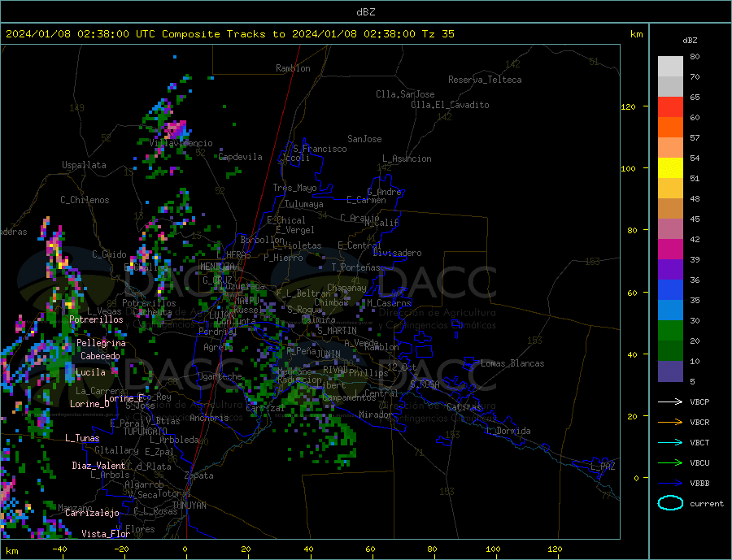732x560 pixels.
Task: Click the cyan VBCT arrow in legend
Action: click(670, 442)
